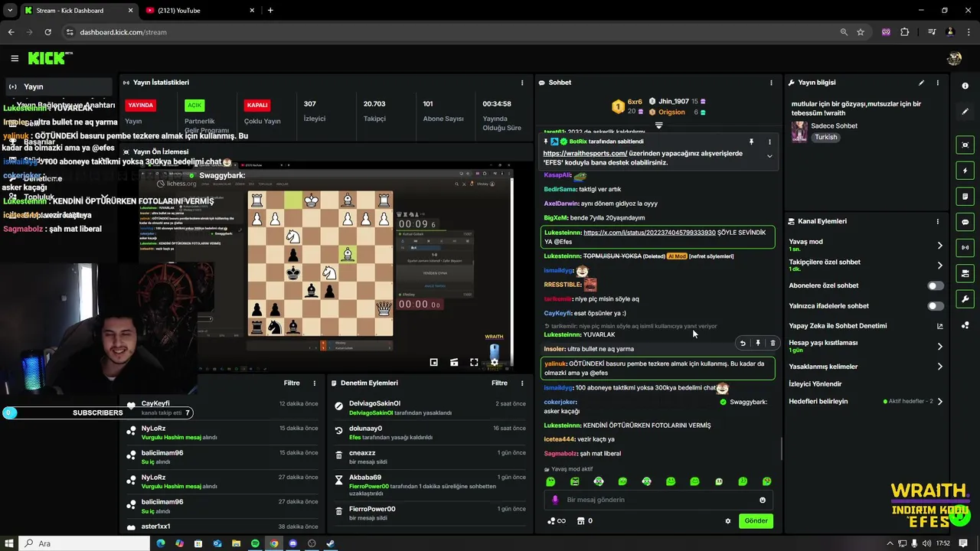
Task: Open Spotify from the taskbar
Action: point(255,543)
